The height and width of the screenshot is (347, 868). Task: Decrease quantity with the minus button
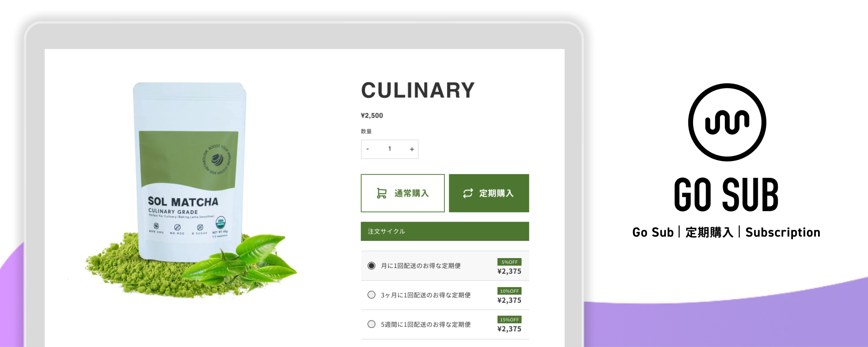pos(368,149)
